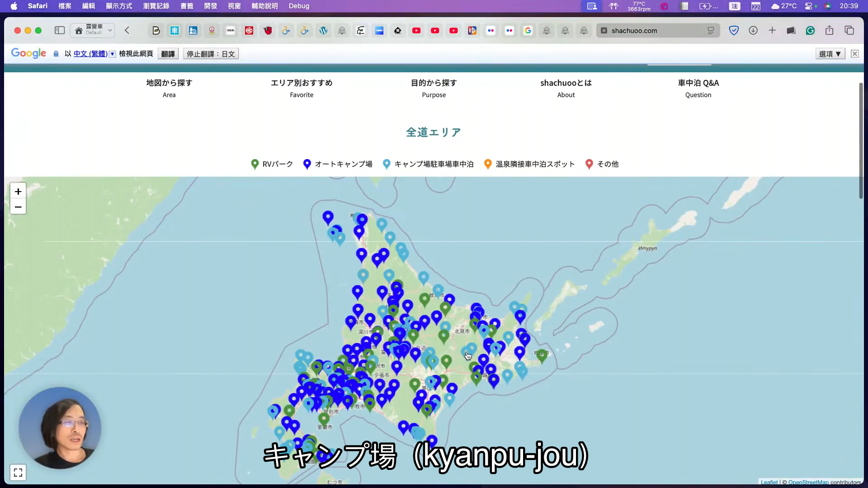Toggle the RVパーク legend marker

(255, 164)
